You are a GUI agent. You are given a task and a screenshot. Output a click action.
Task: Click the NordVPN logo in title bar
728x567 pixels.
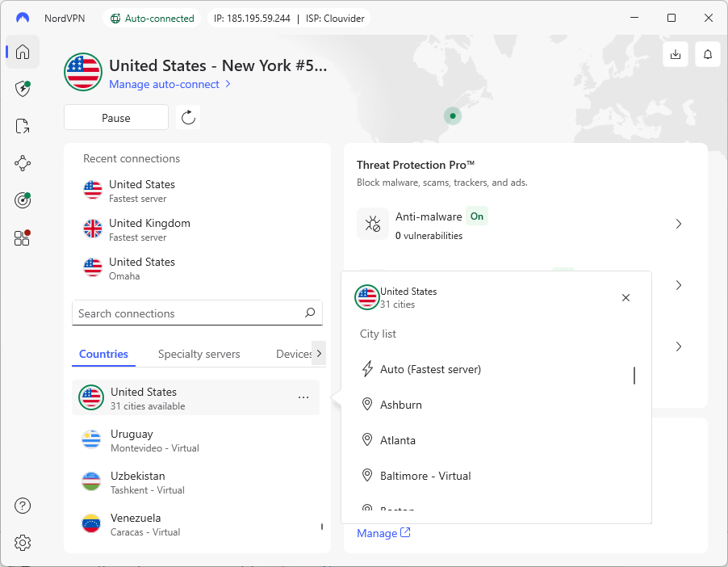[23, 18]
